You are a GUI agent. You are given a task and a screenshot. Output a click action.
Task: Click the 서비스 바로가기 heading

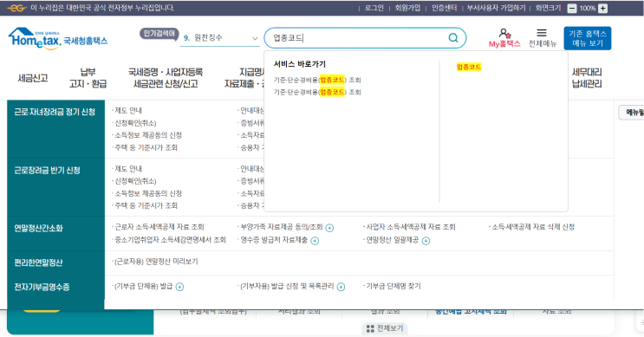[300, 64]
